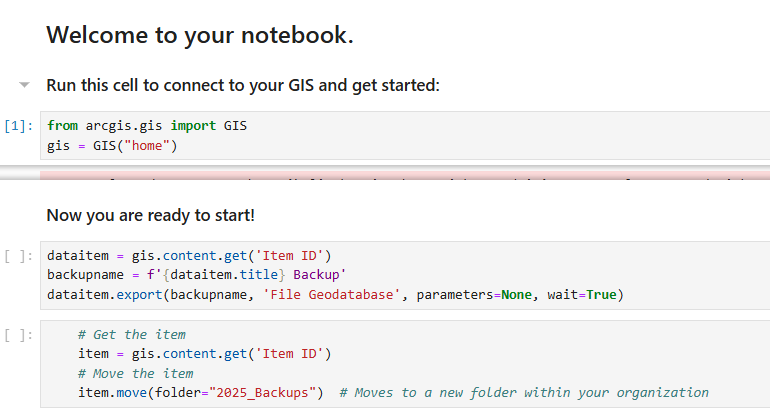Image resolution: width=770 pixels, height=413 pixels.
Task: Collapse the "Run this cell" heading section
Action: tap(25, 85)
